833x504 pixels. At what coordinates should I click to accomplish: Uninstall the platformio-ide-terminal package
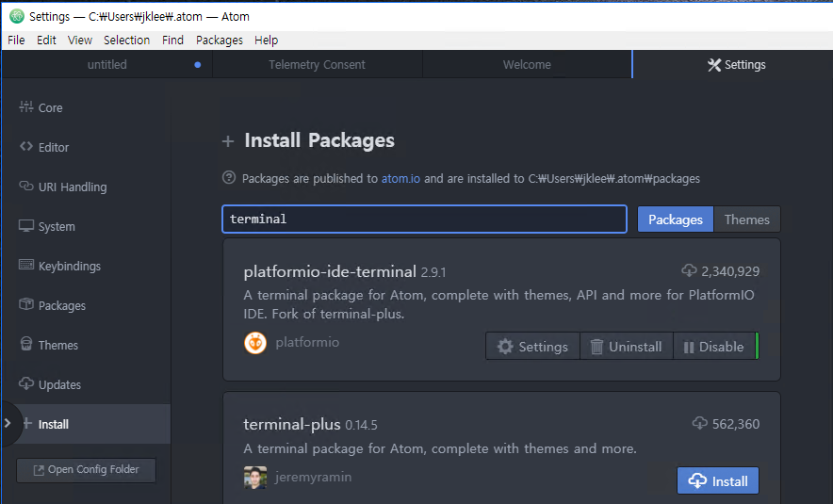(626, 347)
